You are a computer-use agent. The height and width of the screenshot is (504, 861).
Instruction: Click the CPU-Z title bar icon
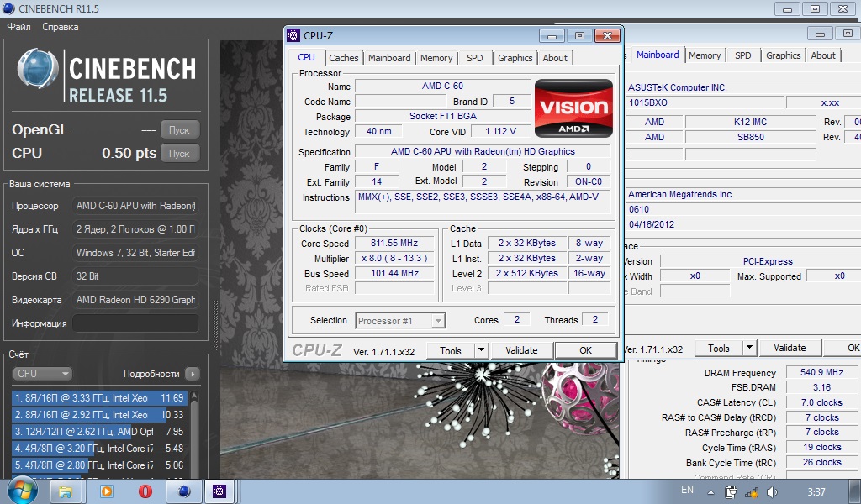[293, 35]
